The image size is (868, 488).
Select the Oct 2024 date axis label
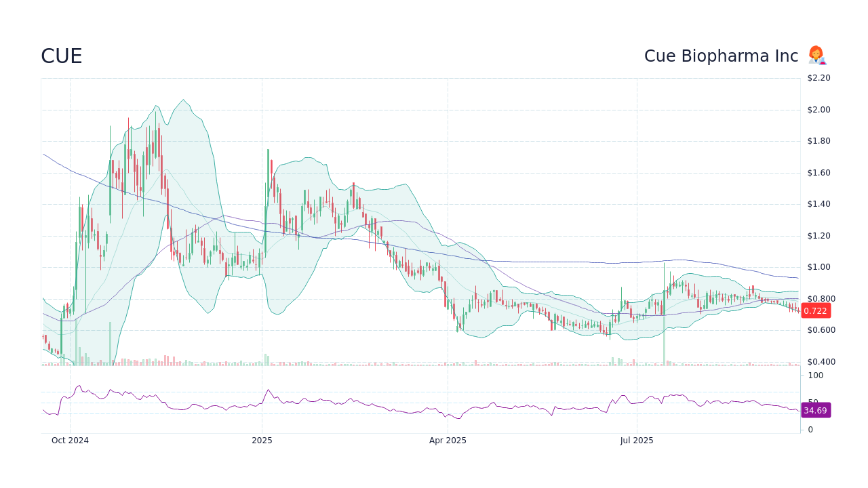coord(71,440)
